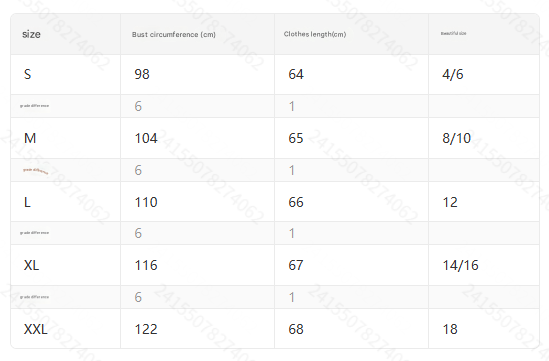Click the bust value 116
The height and width of the screenshot is (361, 549).
pos(146,265)
